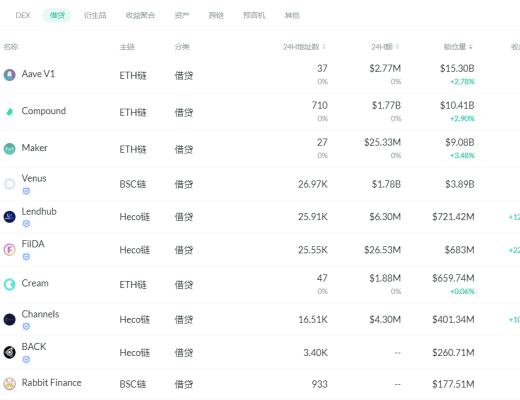This screenshot has height=400, width=520.
Task: Click the shield badge under Channels
Action: (x=26, y=326)
